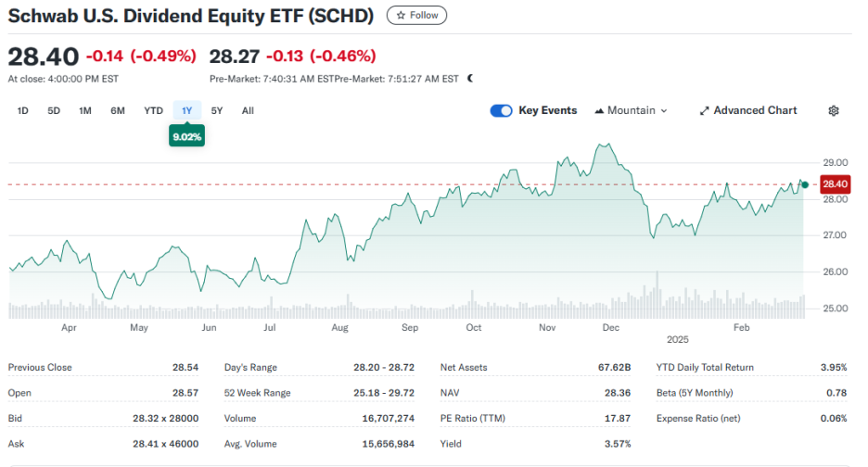Click the green current price dot on chart

click(805, 184)
